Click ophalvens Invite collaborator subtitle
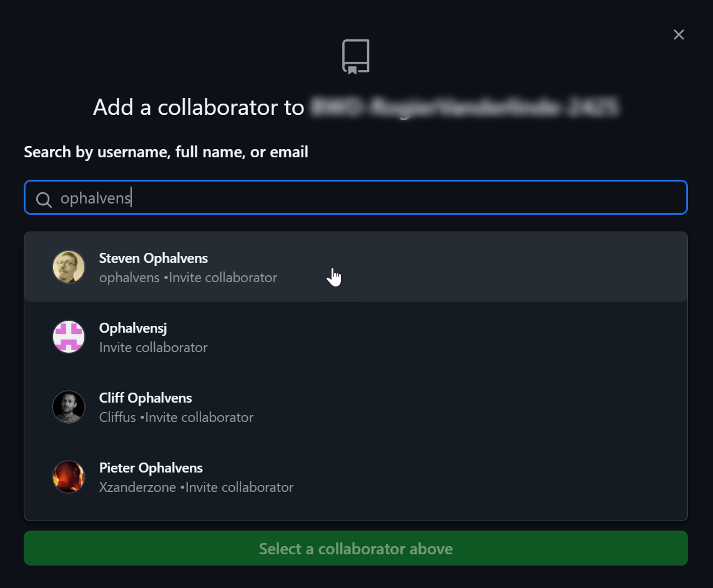 tap(188, 278)
